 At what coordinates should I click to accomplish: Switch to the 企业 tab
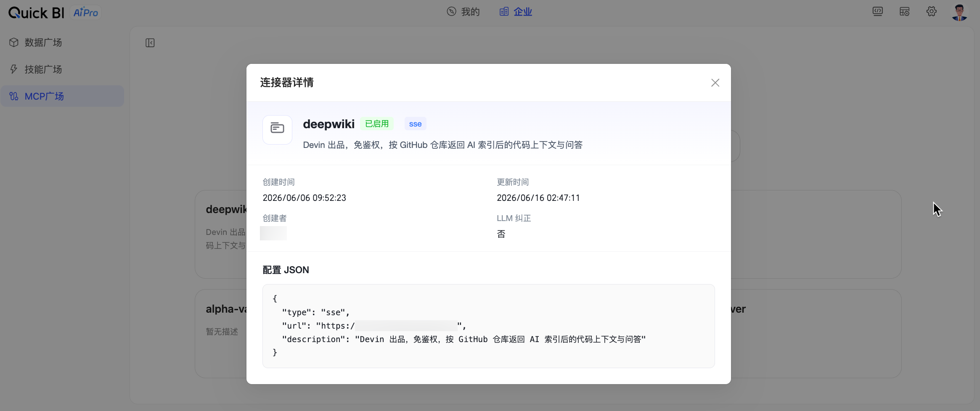click(516, 11)
